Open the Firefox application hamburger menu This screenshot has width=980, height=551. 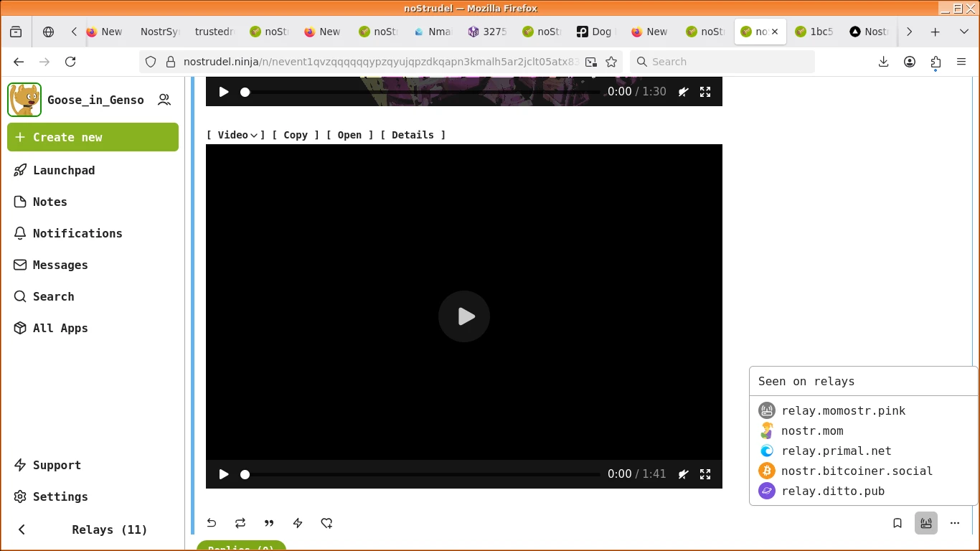[x=961, y=62]
